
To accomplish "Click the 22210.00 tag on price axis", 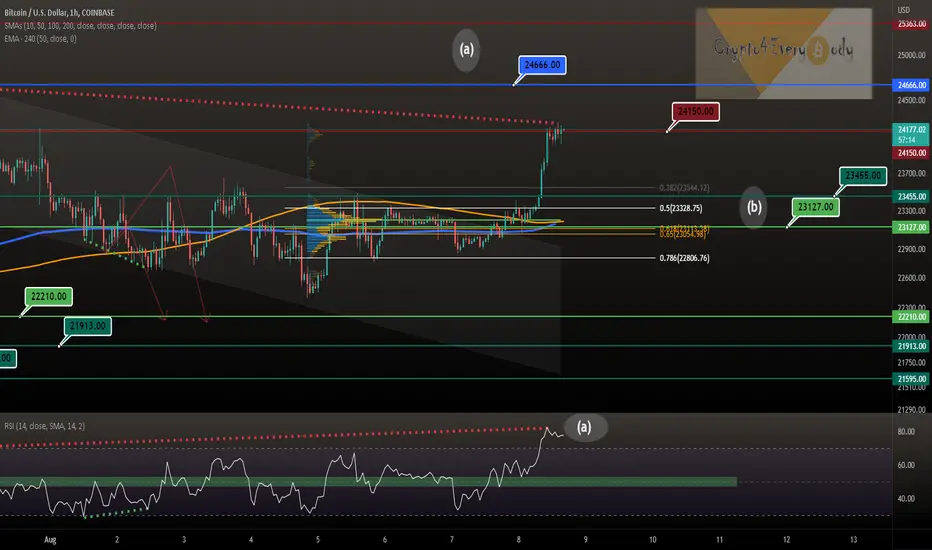I will [912, 317].
